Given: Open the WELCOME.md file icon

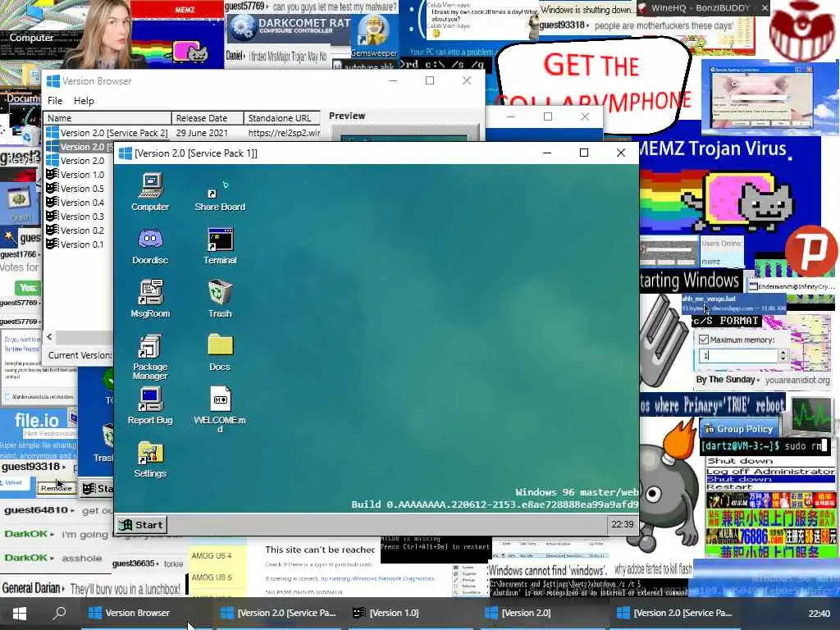Looking at the screenshot, I should click(x=220, y=409).
